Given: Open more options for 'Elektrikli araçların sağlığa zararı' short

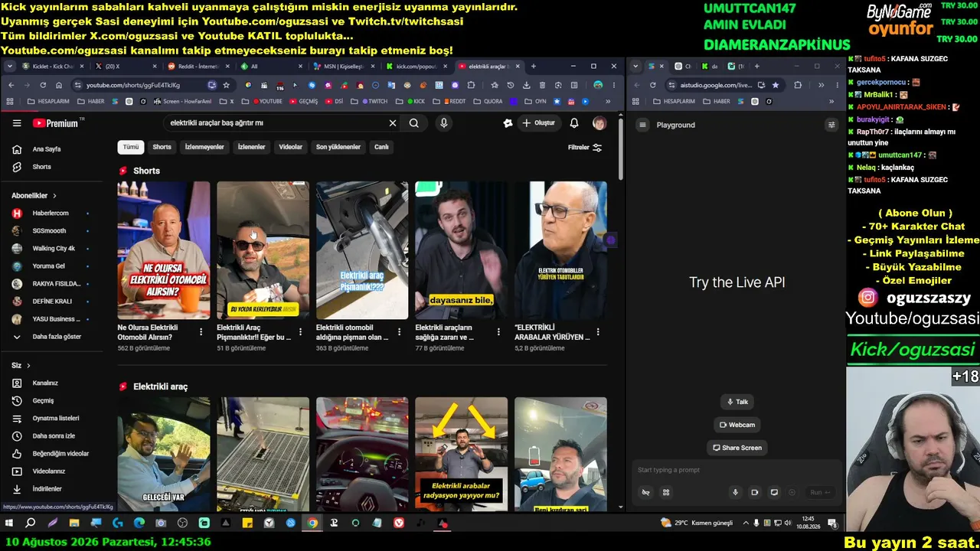Looking at the screenshot, I should (498, 332).
